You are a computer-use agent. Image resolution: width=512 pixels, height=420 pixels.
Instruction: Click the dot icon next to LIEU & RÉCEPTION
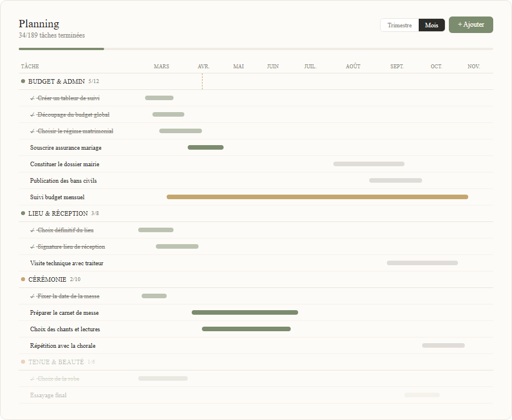tap(22, 213)
